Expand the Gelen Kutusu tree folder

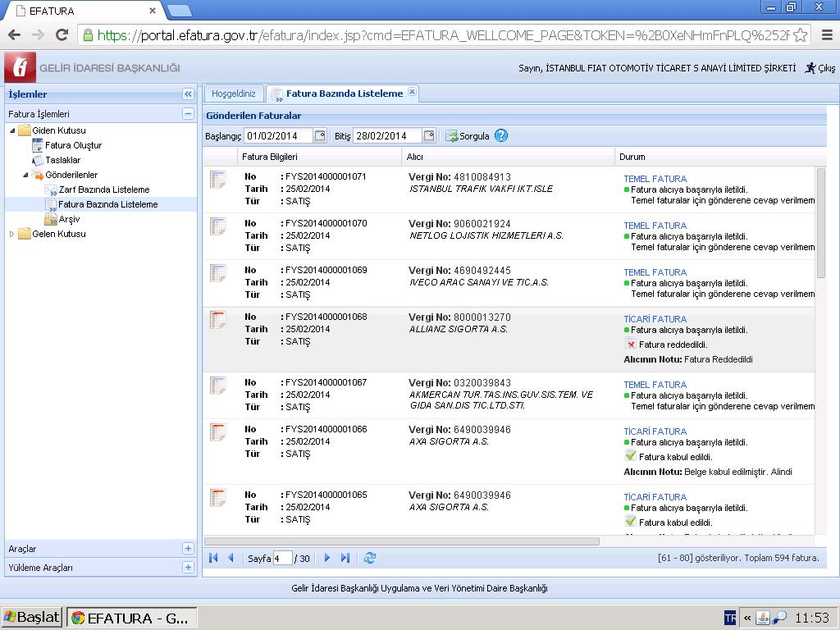(11, 235)
